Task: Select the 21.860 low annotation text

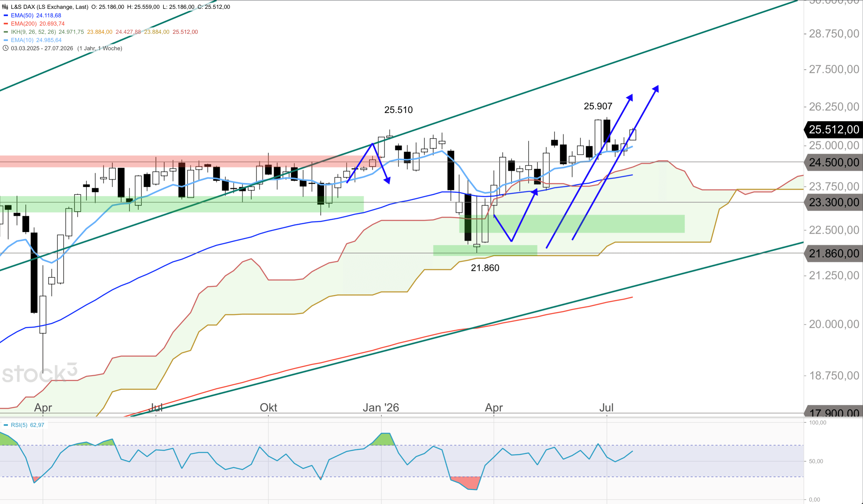Action: tap(485, 268)
